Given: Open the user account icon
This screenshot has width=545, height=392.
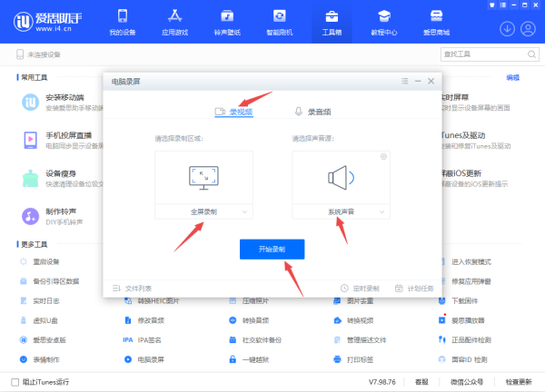Looking at the screenshot, I should point(528,29).
